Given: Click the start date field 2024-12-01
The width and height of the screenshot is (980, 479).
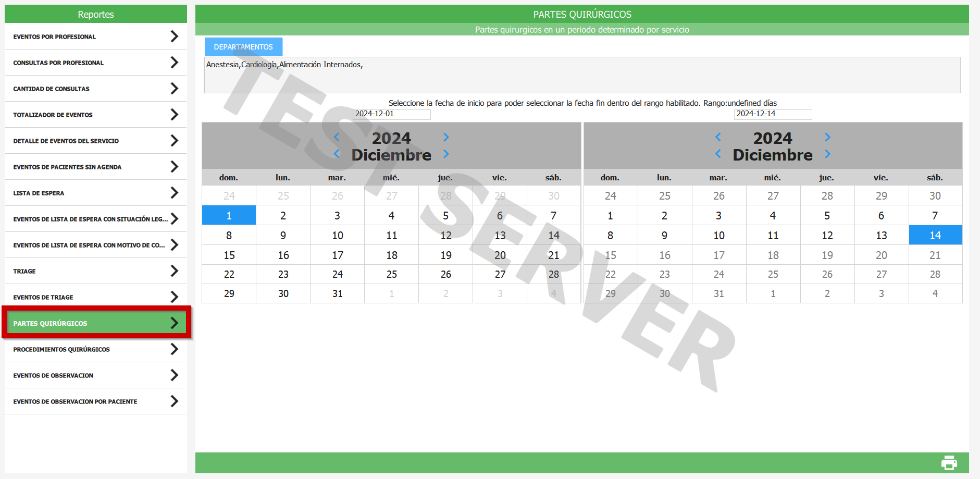Looking at the screenshot, I should (391, 114).
